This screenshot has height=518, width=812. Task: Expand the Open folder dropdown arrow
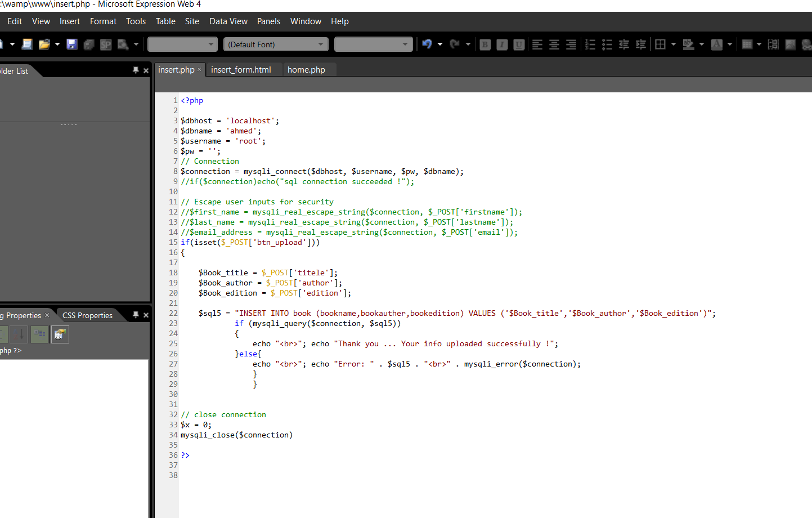click(x=57, y=44)
